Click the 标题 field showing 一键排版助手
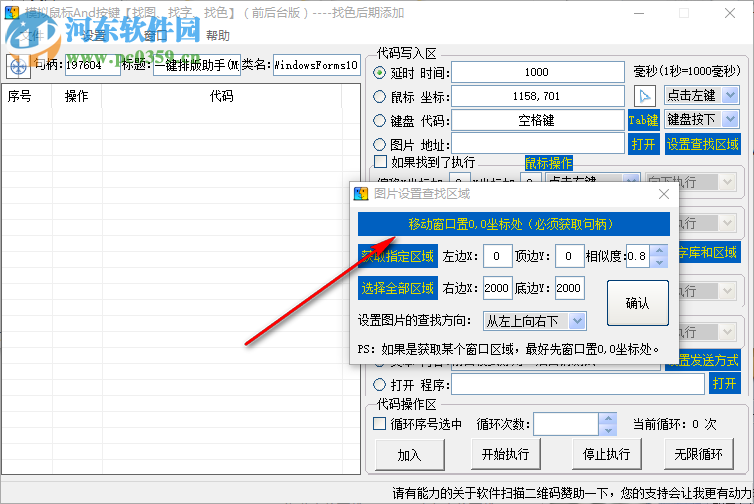Viewport: 754px width, 504px height. [x=197, y=65]
